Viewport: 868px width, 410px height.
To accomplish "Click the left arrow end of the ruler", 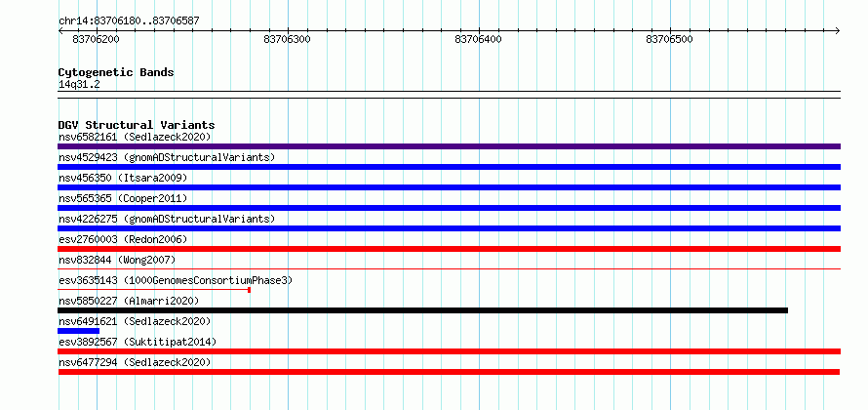I will 60,31.
